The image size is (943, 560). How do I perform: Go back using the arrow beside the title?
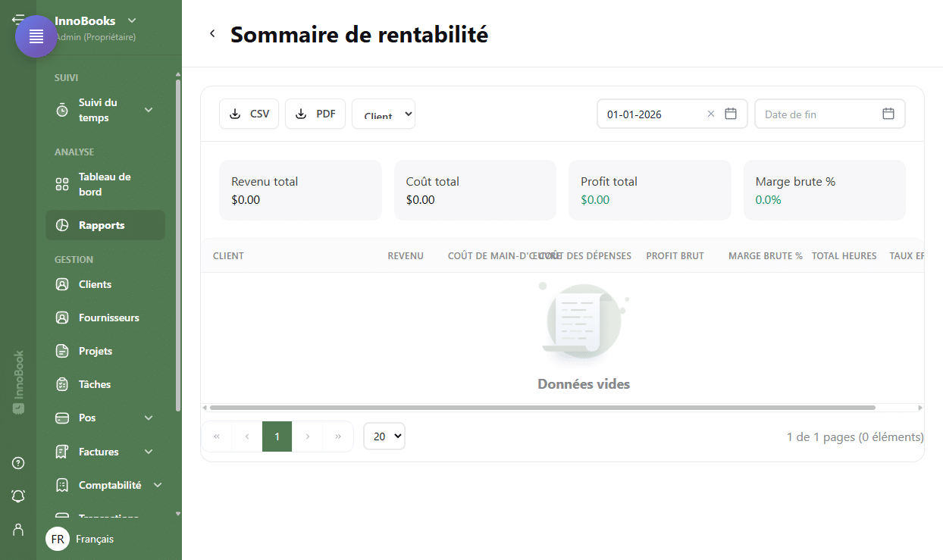click(212, 33)
